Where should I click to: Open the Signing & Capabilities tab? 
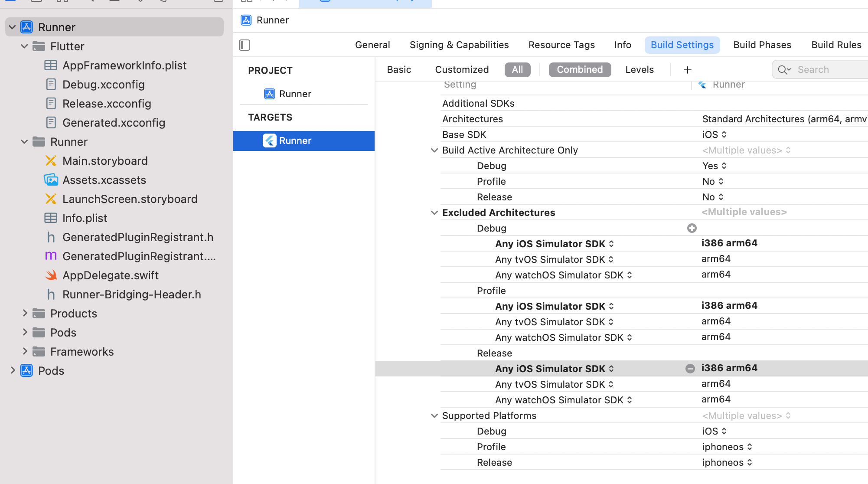pyautogui.click(x=459, y=45)
